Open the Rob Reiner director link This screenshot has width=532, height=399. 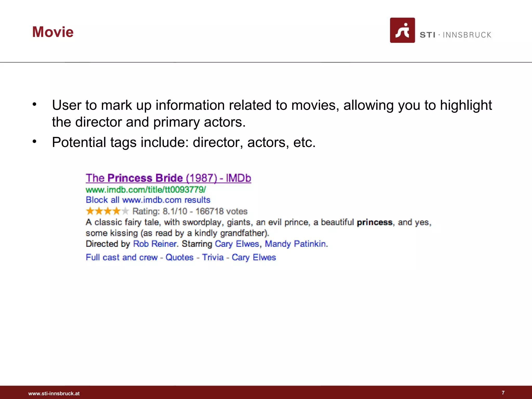click(155, 244)
